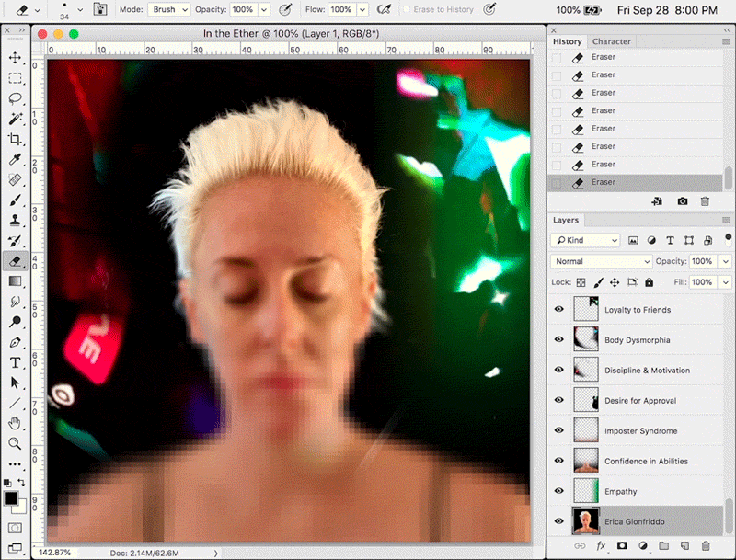Set the background color swatch
Screen dimensions: 736x560
point(20,508)
